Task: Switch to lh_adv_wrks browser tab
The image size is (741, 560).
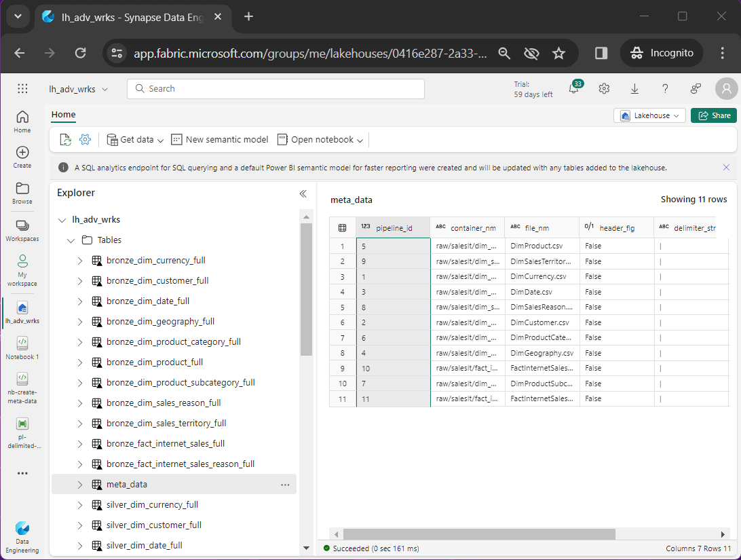Action: coord(132,17)
